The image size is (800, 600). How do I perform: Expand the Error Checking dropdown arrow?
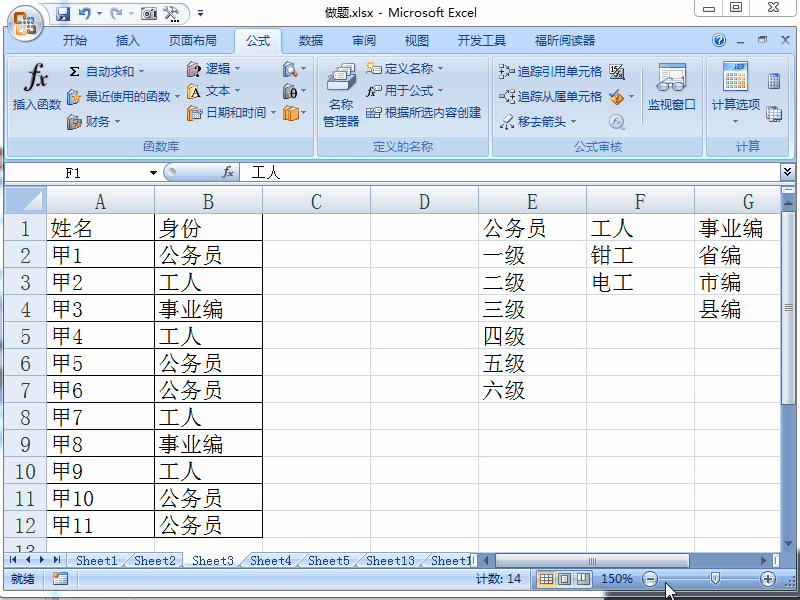(x=631, y=96)
